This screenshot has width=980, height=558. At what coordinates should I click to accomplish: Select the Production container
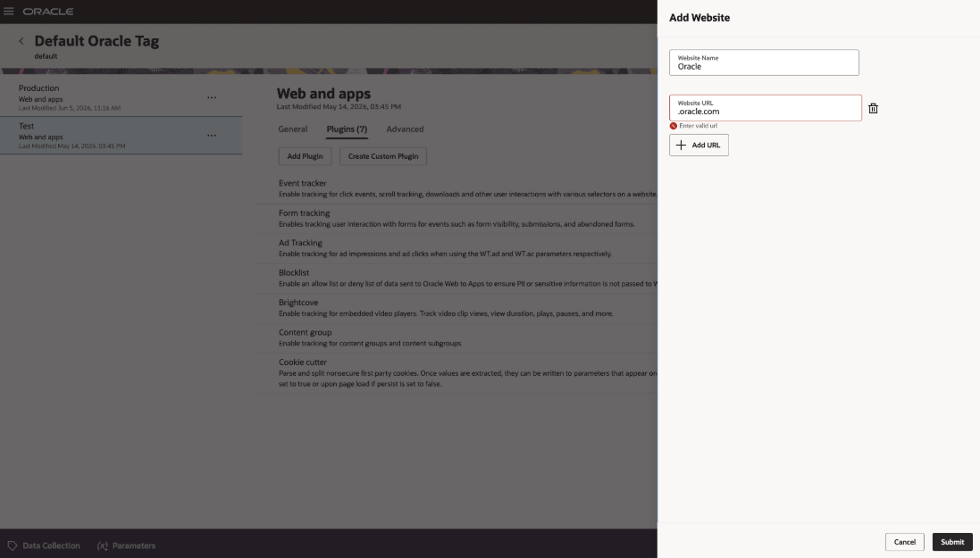coord(121,97)
